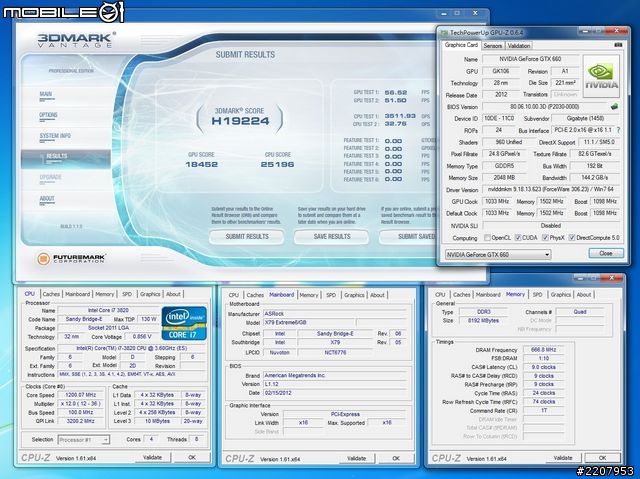Click the Quad channels value
640x479 pixels.
coord(580,312)
